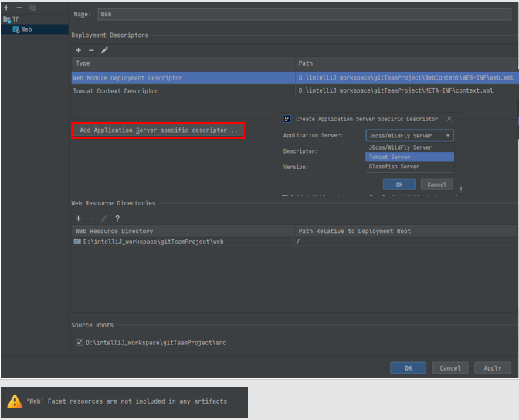The image size is (519, 420).
Task: Open web resource directories help icon
Action: click(117, 218)
